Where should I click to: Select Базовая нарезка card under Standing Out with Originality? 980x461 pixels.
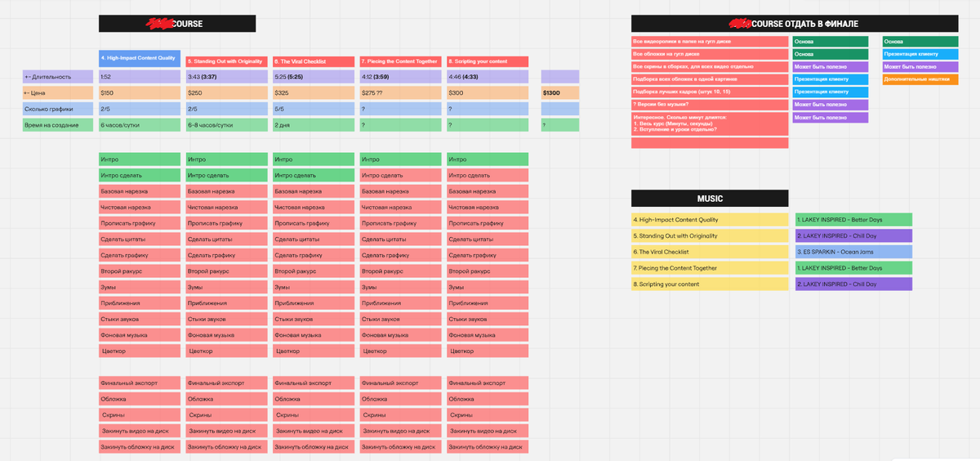pos(227,191)
